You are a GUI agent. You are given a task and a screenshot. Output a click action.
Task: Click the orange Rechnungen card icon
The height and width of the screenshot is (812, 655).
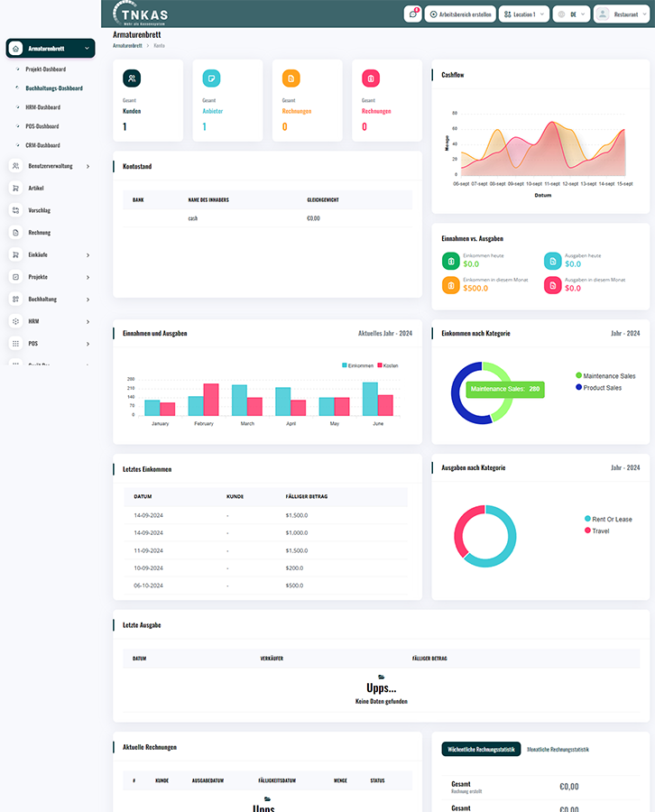click(291, 78)
